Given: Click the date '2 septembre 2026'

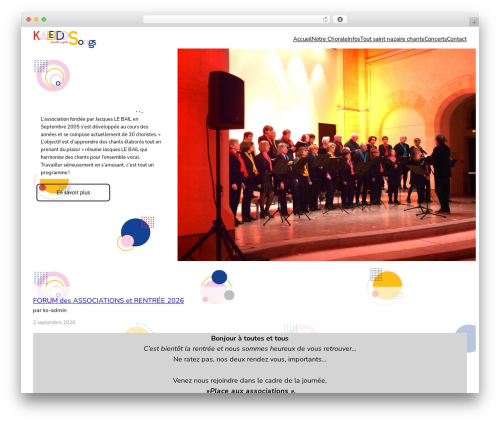Looking at the screenshot, I should 54,322.
